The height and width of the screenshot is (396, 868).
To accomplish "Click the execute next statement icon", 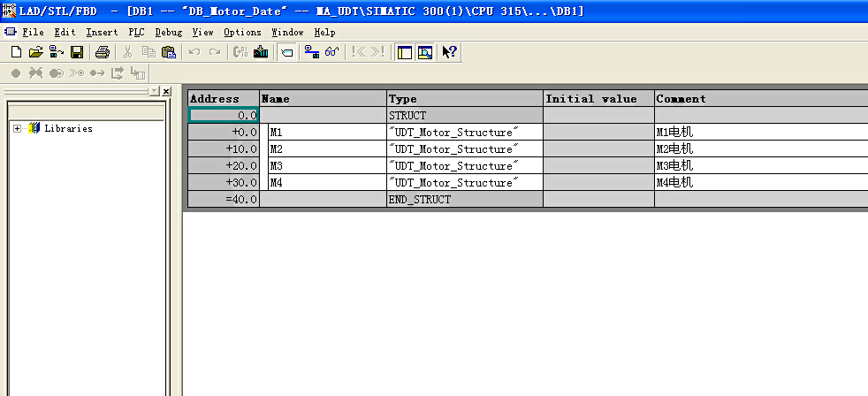I will 118,73.
